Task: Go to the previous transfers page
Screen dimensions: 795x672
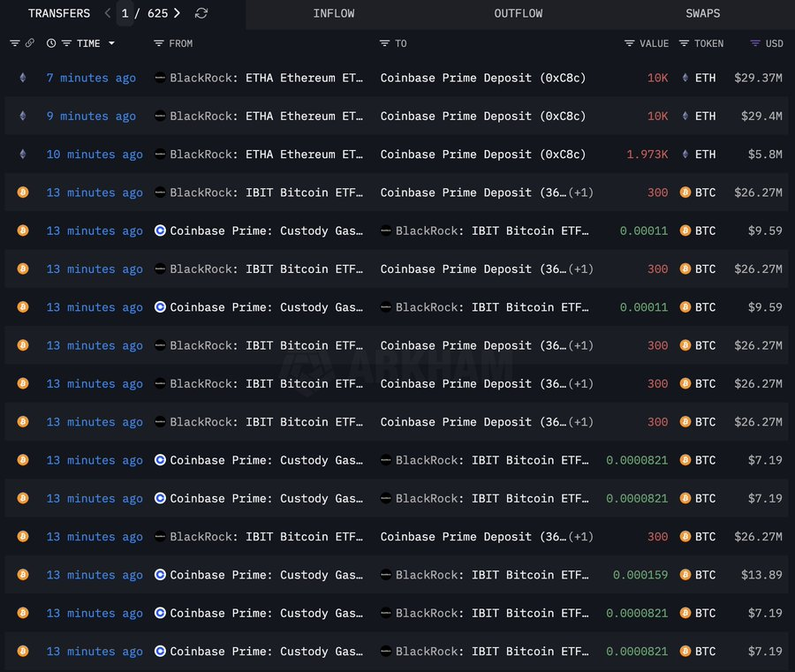Action: coord(107,13)
